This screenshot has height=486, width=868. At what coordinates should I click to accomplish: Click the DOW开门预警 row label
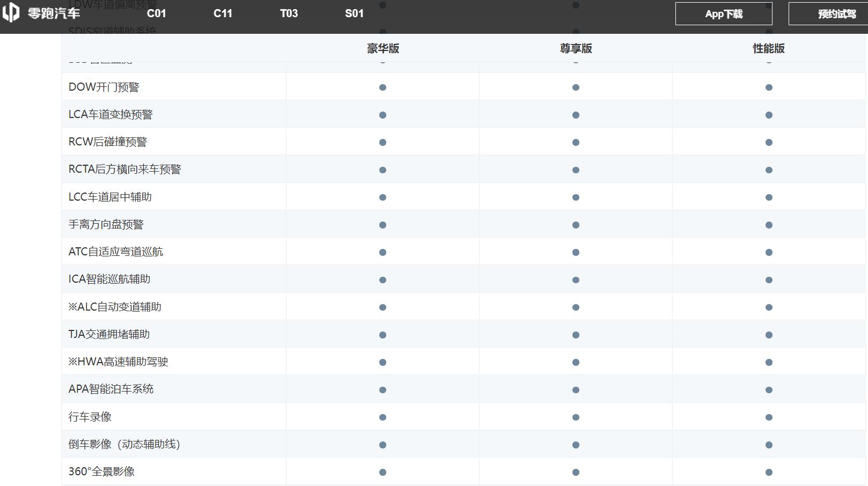[x=104, y=87]
